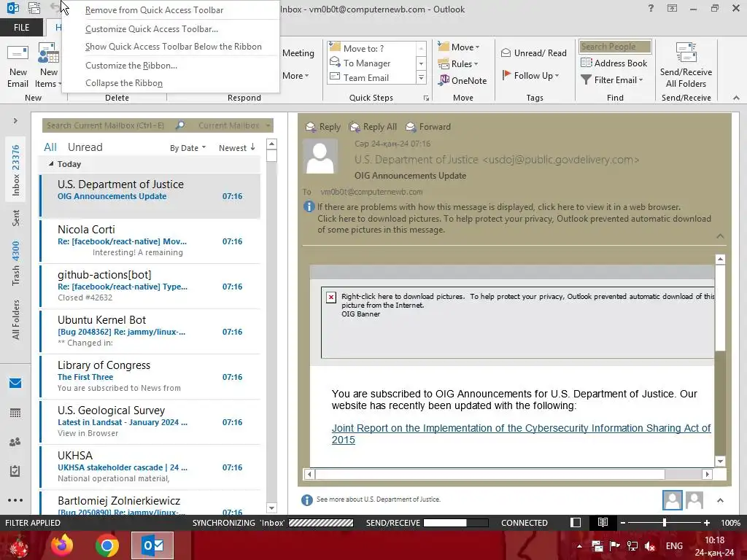Open the By Date arrangement dropdown
The height and width of the screenshot is (560, 747).
coord(187,147)
